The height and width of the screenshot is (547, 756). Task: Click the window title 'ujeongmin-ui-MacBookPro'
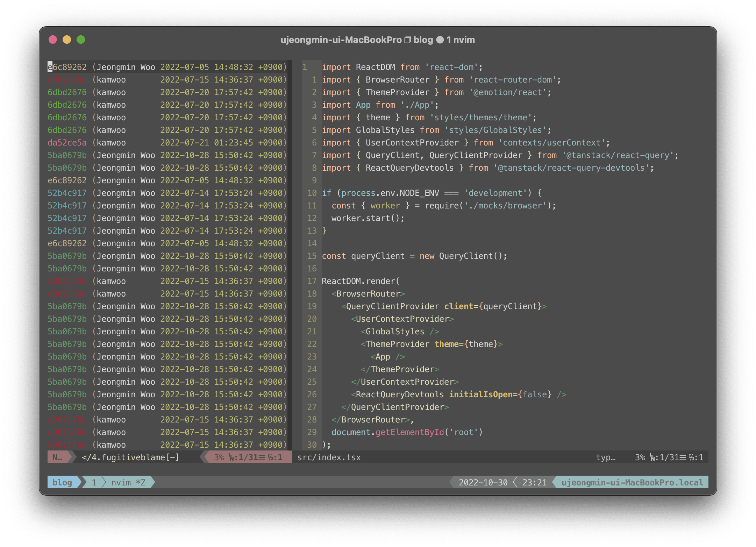[341, 40]
